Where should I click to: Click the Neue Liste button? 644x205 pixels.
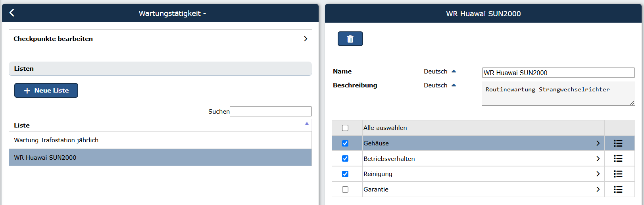tap(46, 90)
